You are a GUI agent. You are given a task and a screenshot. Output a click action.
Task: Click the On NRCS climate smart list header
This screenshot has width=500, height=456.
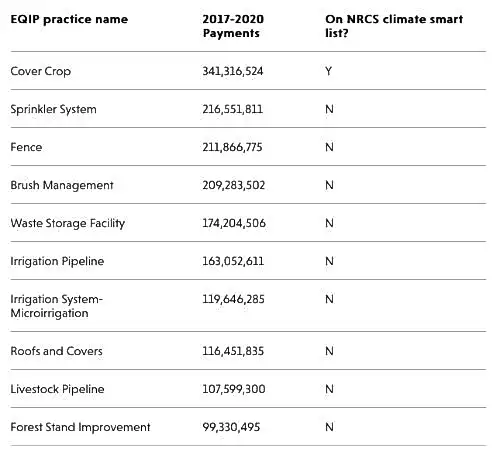pyautogui.click(x=394, y=26)
